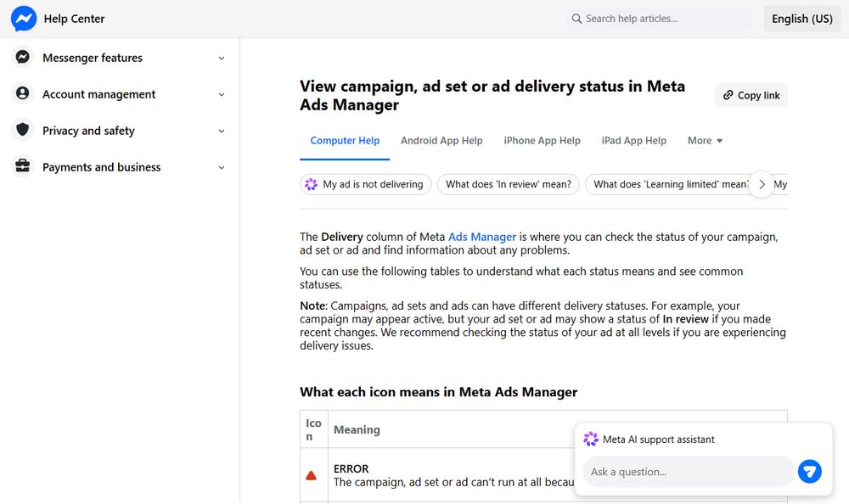Open Messenger features section label
This screenshot has height=504, width=849.
[x=93, y=58]
